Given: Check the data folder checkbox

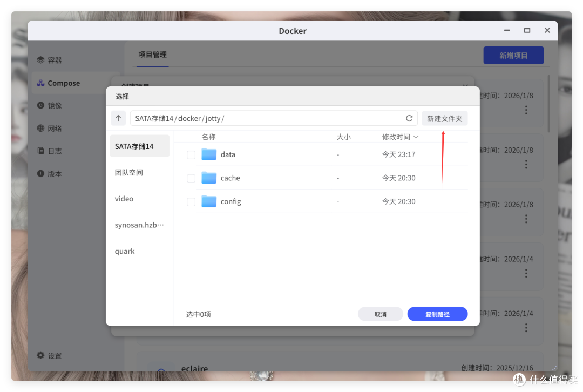Looking at the screenshot, I should 191,154.
